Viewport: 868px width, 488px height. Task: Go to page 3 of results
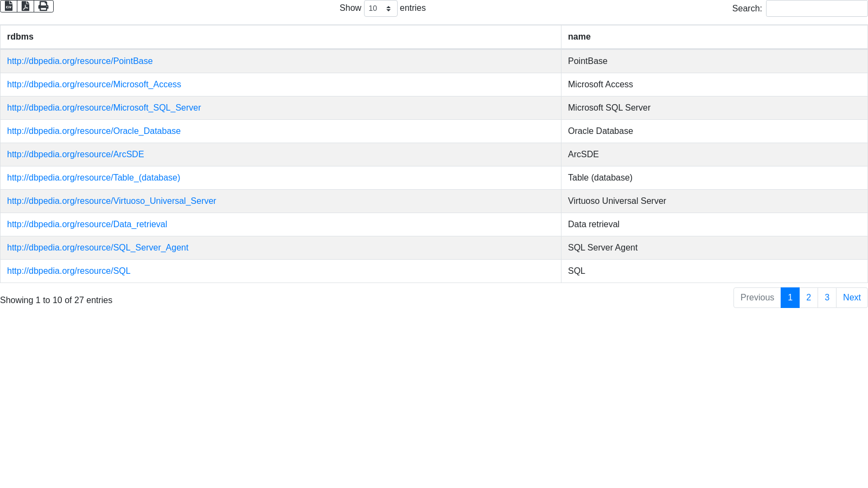(x=827, y=298)
